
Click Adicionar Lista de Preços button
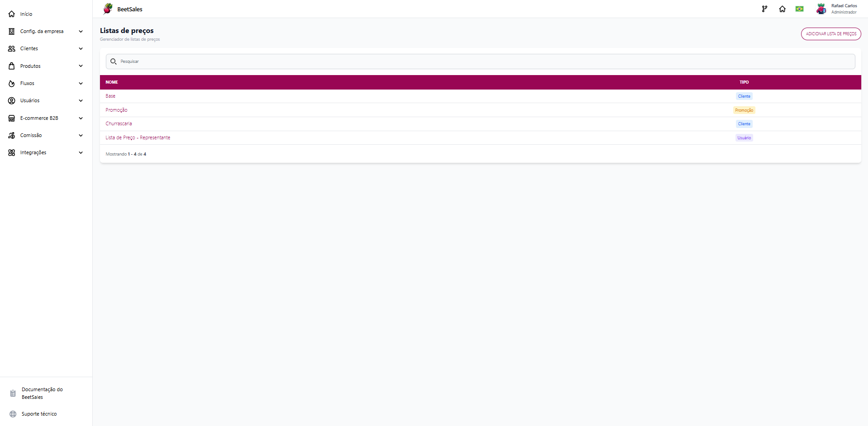831,34
